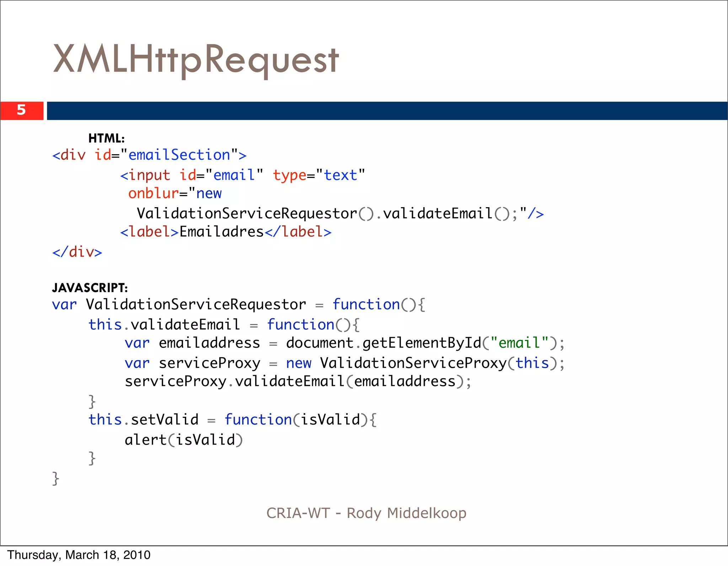Screen dimensions: 728x566
Task: Click the var serviceProxy = new ValidationServiceProxy line
Action: pyautogui.click(x=344, y=363)
